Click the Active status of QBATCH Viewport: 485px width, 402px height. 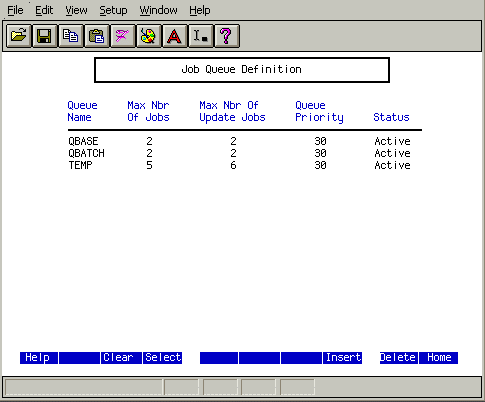tap(392, 153)
